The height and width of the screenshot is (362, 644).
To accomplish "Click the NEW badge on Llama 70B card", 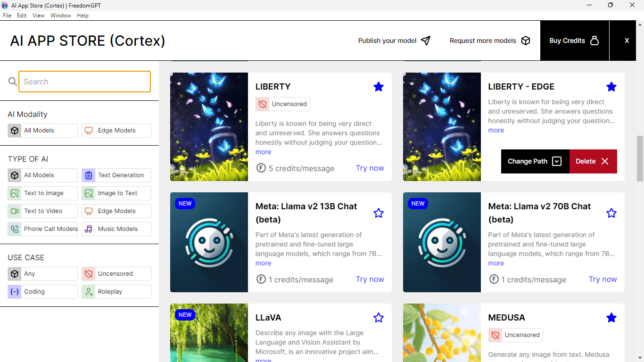I will click(418, 204).
